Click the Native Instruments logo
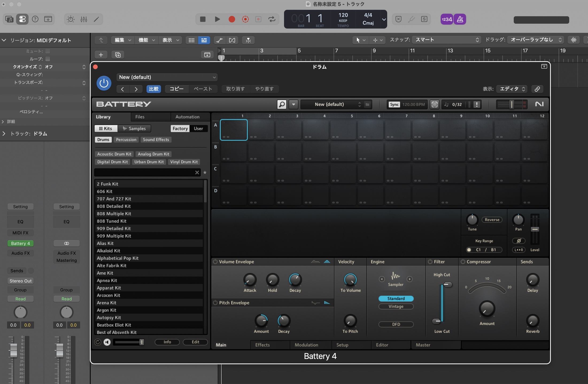 point(539,104)
